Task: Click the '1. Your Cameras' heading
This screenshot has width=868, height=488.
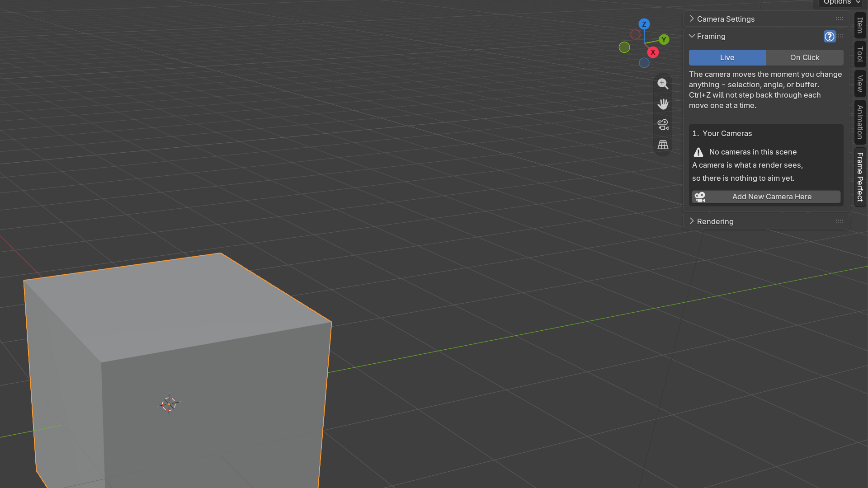Action: click(722, 134)
